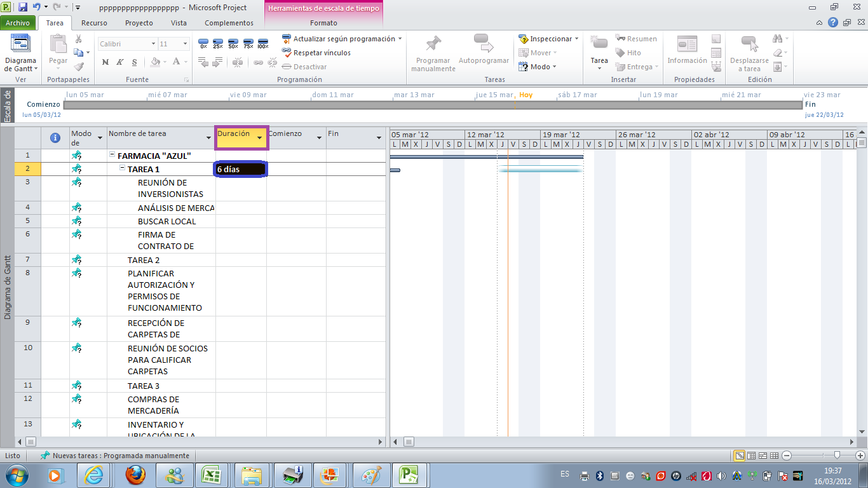This screenshot has width=868, height=488.
Task: Open the Nombre de tarea column filter arrow
Action: tap(209, 138)
